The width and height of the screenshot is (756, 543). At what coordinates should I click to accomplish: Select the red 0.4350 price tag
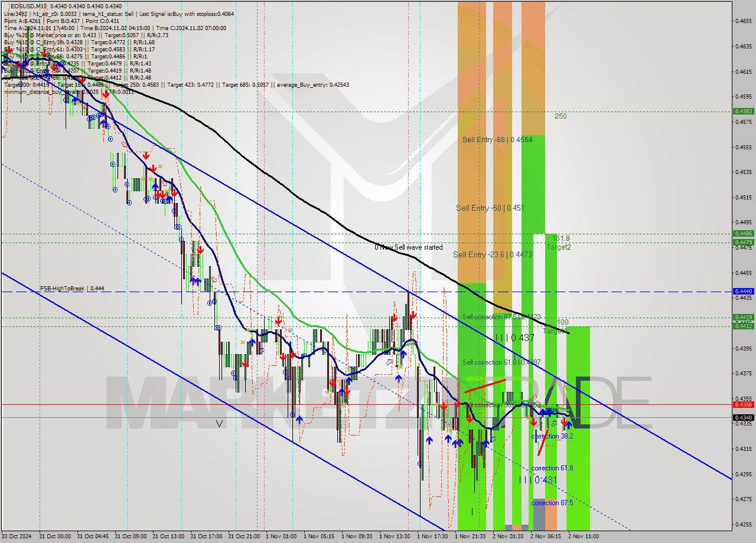tap(742, 404)
